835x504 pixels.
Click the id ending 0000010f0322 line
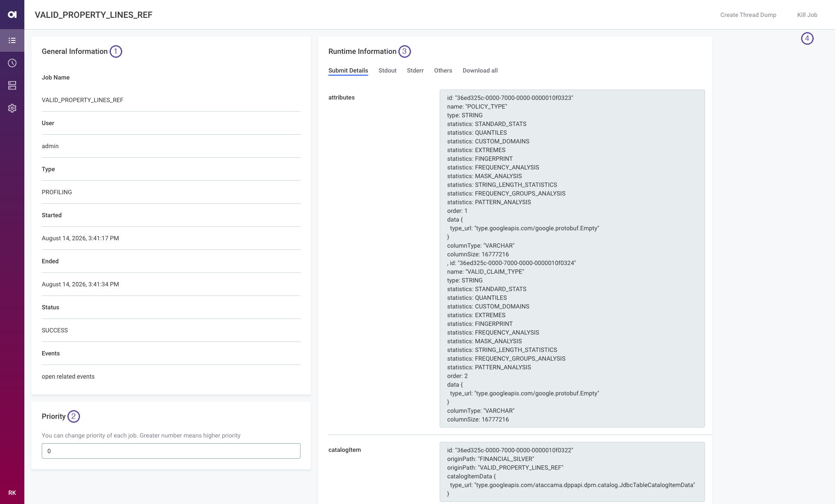pyautogui.click(x=510, y=450)
